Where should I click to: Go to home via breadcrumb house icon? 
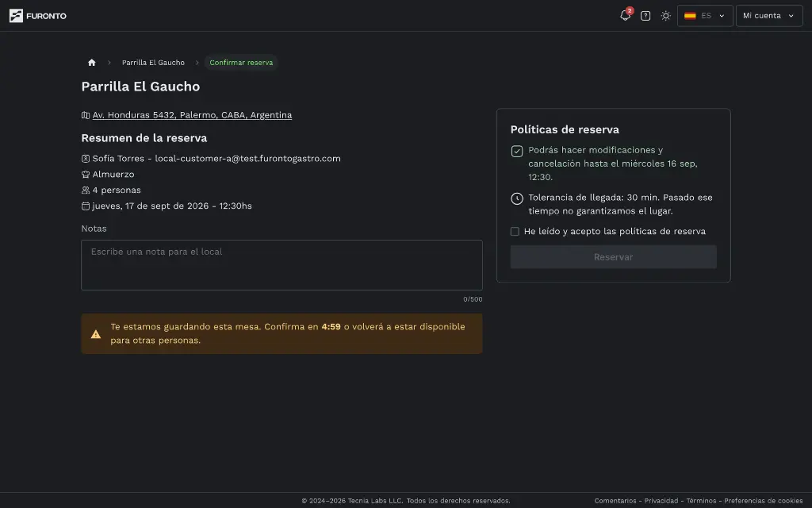92,62
